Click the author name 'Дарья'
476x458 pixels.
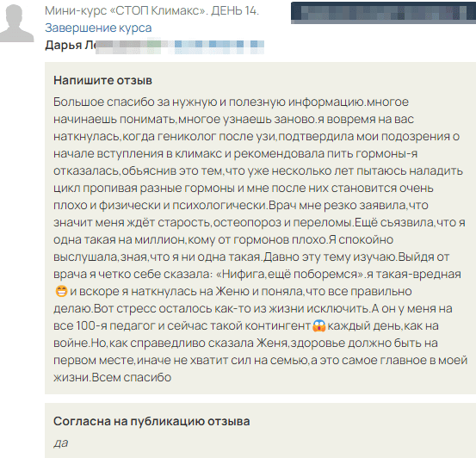click(x=64, y=46)
